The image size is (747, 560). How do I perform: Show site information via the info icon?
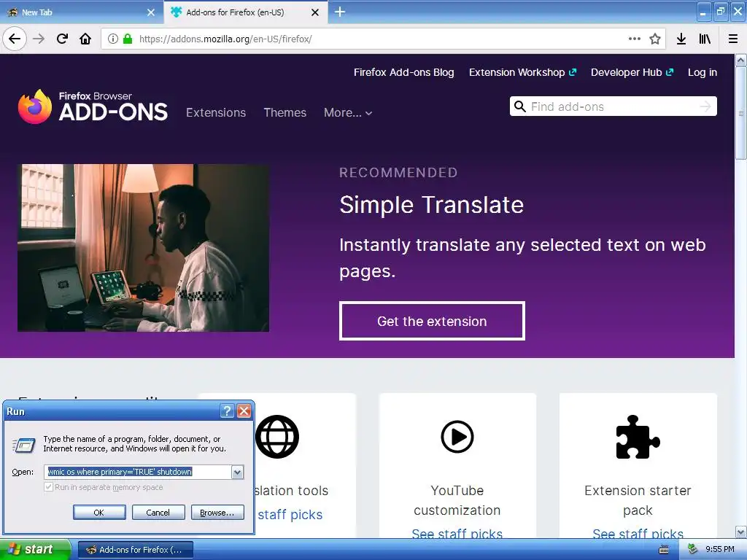click(113, 39)
